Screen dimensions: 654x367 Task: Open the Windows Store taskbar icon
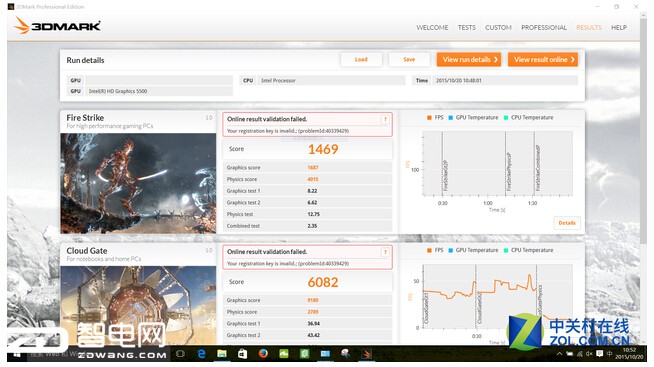(x=242, y=354)
